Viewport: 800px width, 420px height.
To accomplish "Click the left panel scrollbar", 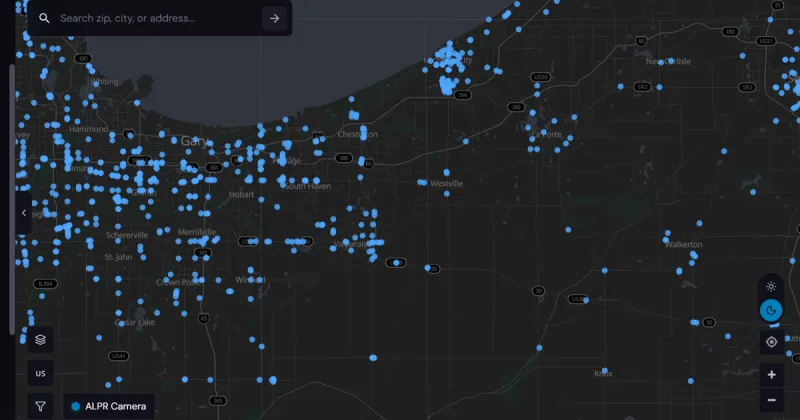I will tap(12, 199).
